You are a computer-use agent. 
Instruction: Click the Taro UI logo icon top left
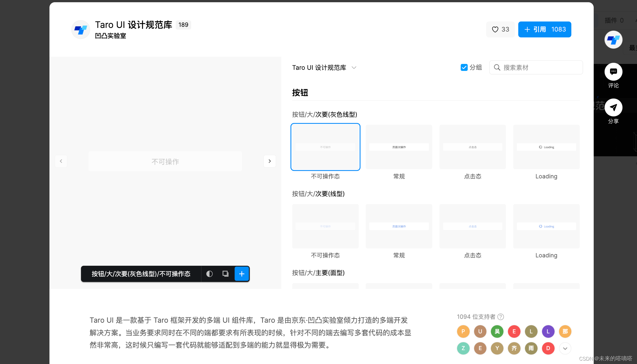[x=80, y=29]
